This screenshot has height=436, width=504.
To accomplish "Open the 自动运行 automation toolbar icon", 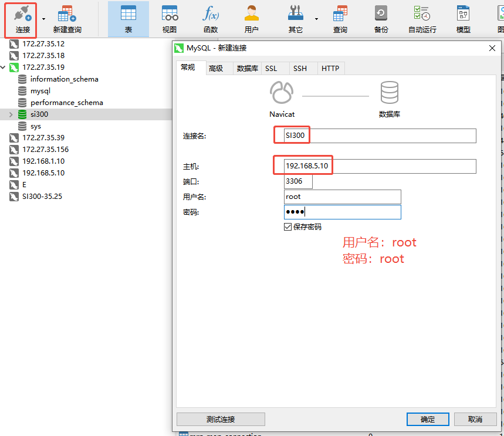I will [x=422, y=19].
